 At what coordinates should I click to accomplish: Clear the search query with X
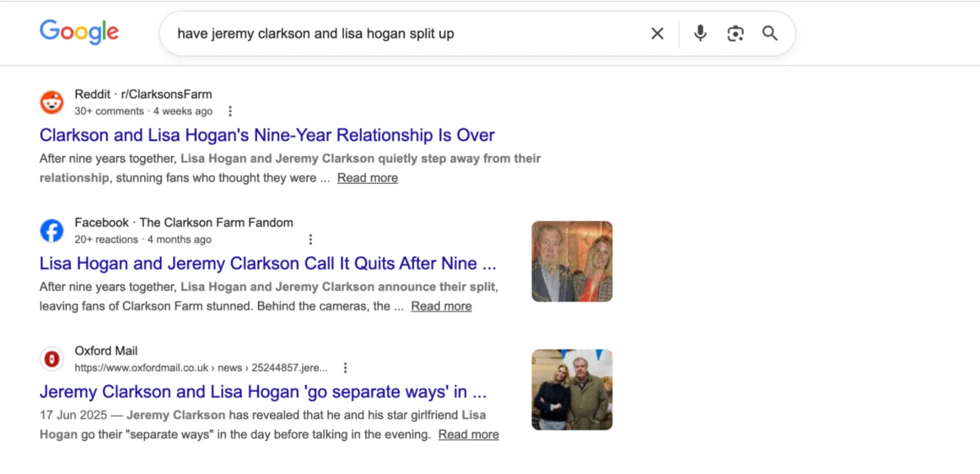coord(657,34)
